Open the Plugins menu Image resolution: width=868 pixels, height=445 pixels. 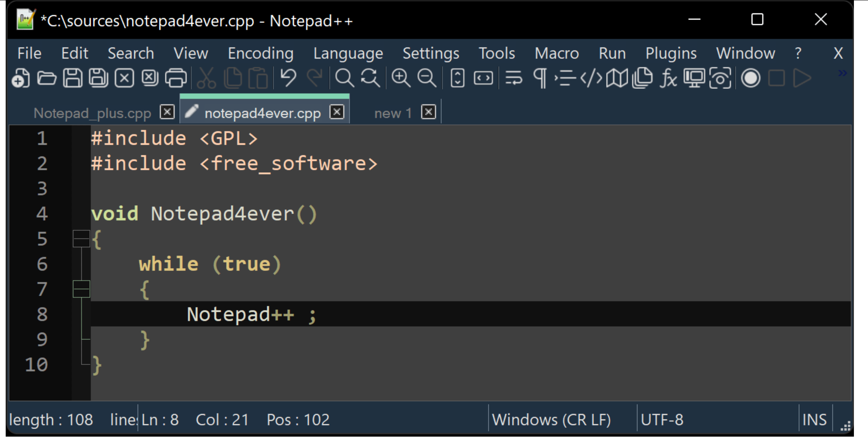click(670, 52)
